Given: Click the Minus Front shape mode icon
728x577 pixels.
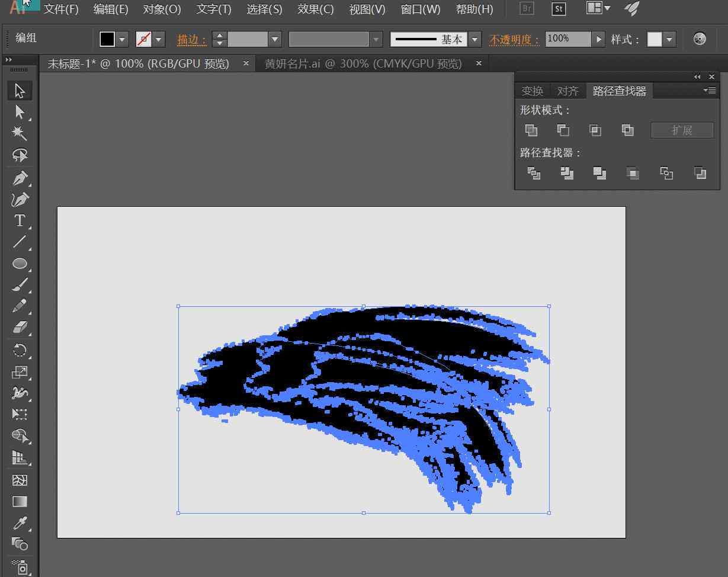Looking at the screenshot, I should pos(563,130).
